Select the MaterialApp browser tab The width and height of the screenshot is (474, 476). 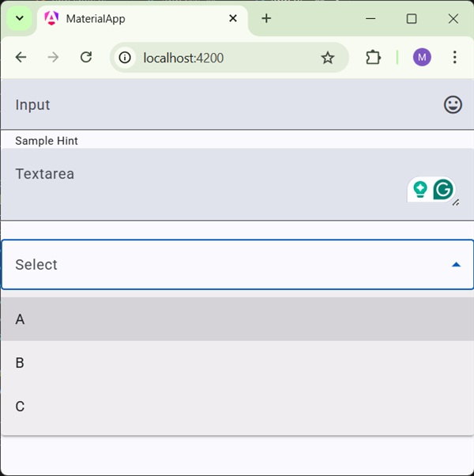tap(134, 19)
